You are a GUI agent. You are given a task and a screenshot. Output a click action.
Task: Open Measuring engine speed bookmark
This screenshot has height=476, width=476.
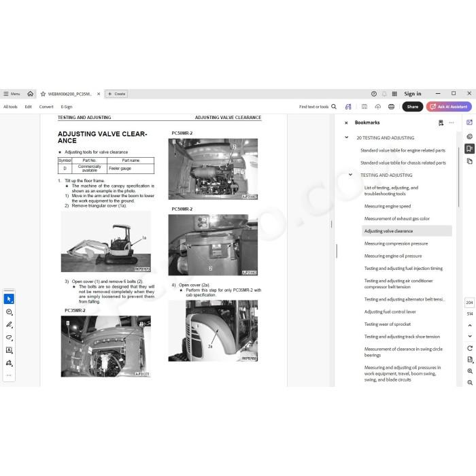click(x=388, y=206)
